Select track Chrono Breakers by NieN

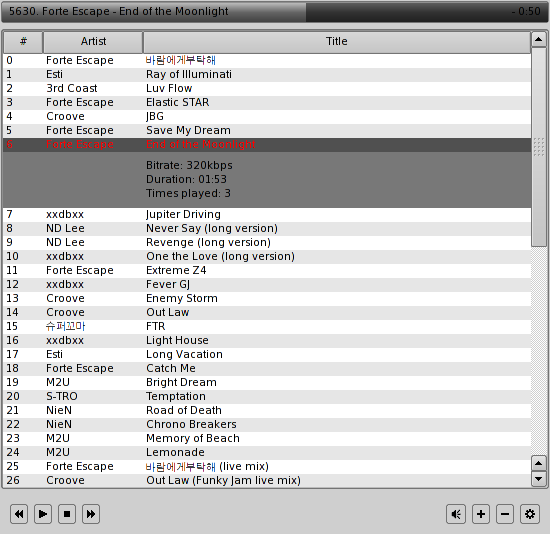pyautogui.click(x=267, y=424)
